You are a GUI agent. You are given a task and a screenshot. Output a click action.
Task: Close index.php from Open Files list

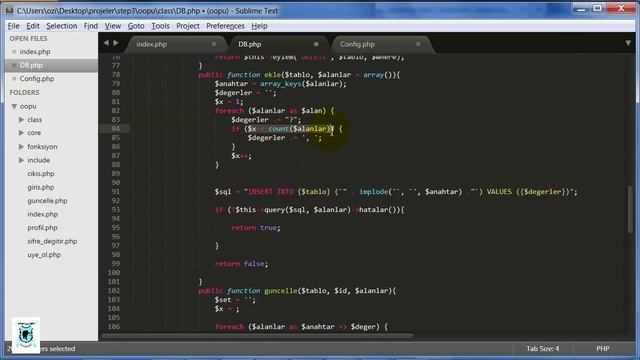(x=14, y=52)
